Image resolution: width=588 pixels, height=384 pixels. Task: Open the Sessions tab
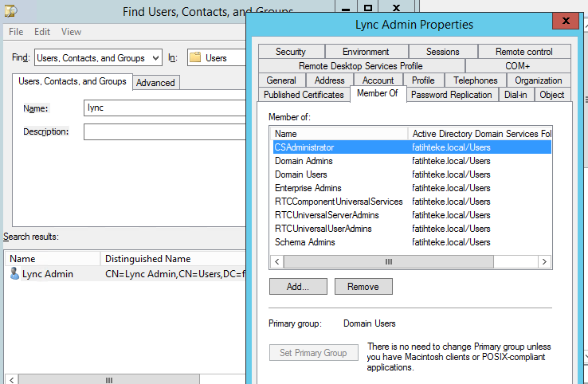443,52
